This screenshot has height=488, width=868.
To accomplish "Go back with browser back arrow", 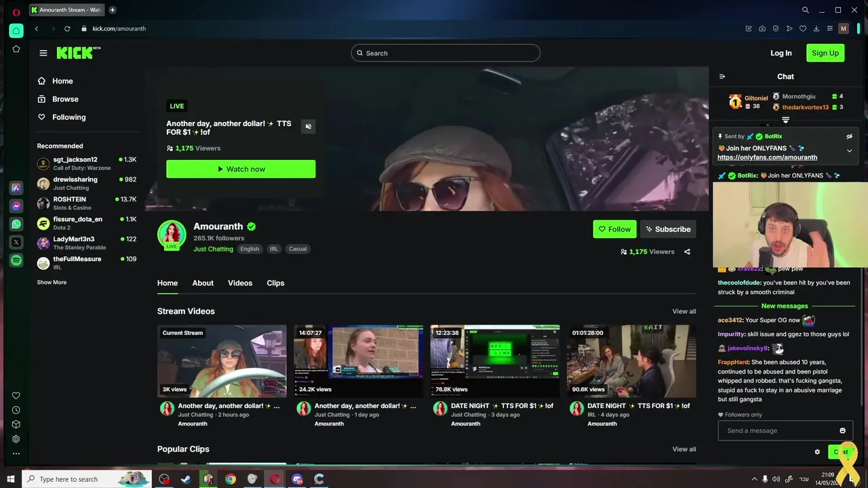I will [37, 28].
